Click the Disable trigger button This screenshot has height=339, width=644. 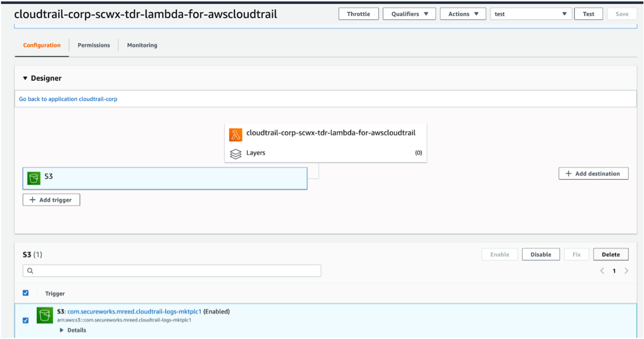point(540,255)
